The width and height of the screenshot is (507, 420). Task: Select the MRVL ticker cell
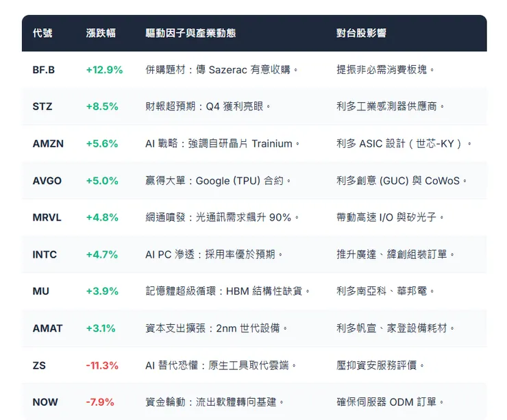[x=47, y=217]
